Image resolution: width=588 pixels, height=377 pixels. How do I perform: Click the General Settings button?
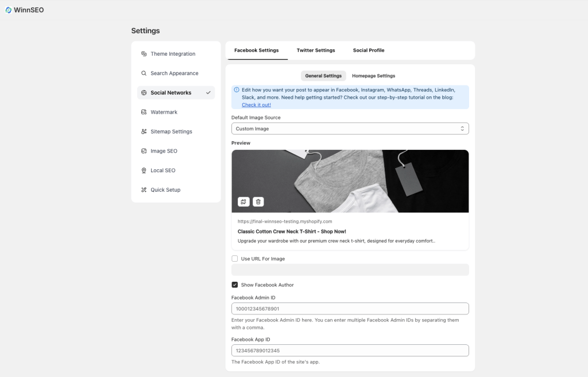coord(323,76)
